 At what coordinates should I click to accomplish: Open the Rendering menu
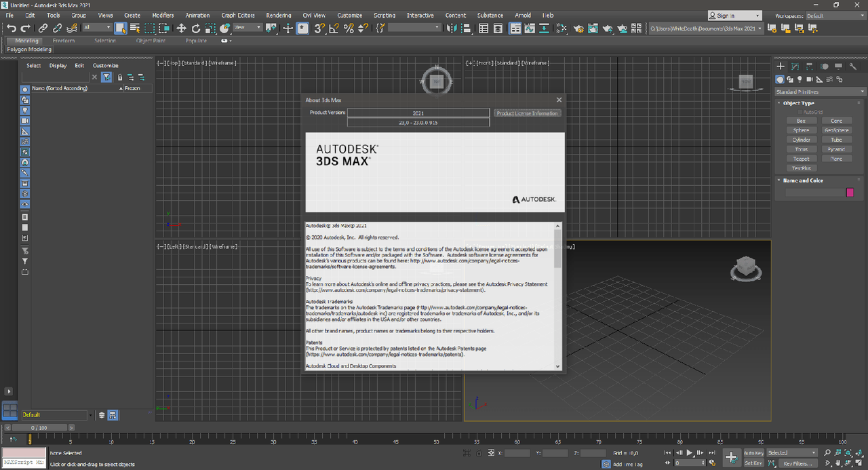coord(279,15)
